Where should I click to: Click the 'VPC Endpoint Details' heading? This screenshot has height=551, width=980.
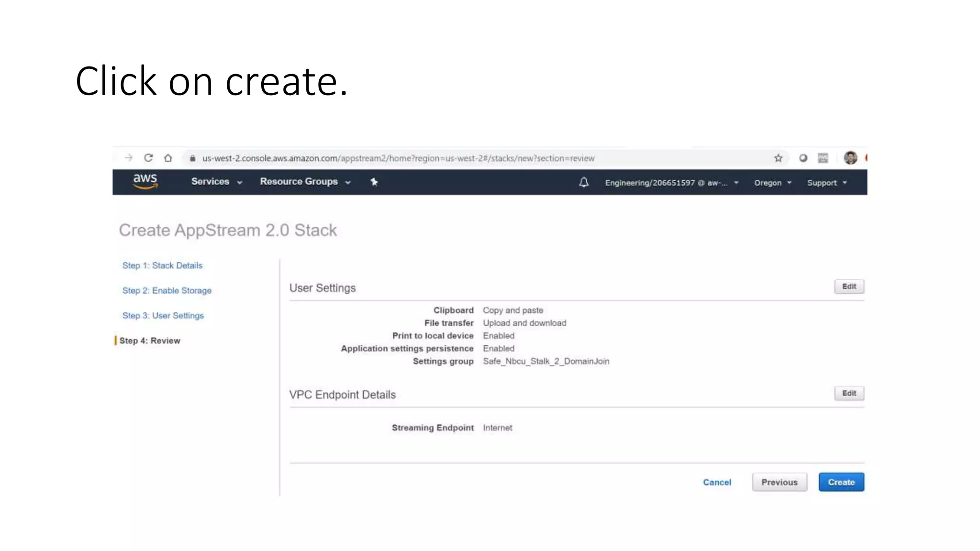[x=343, y=395]
